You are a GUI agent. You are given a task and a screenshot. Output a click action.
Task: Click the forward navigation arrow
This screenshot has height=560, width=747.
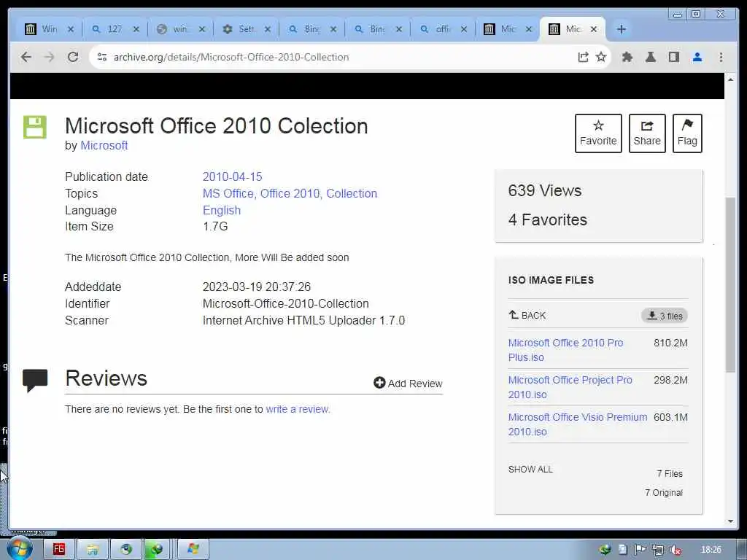pos(49,57)
